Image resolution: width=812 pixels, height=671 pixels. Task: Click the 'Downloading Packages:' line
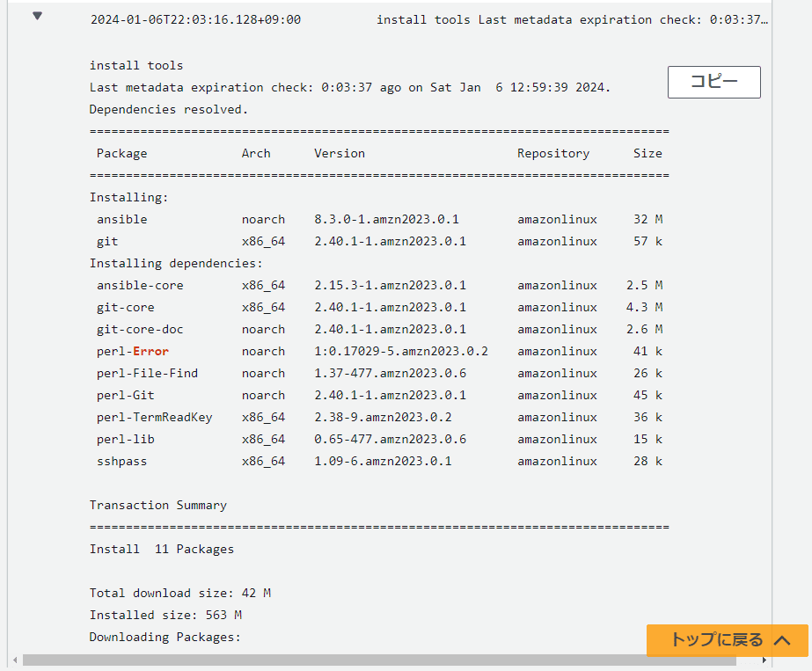[x=165, y=638]
